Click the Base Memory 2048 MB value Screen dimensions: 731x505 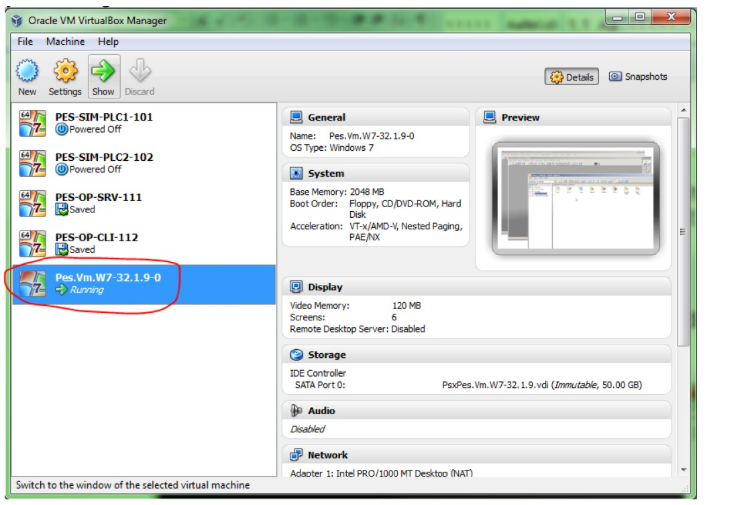click(367, 192)
